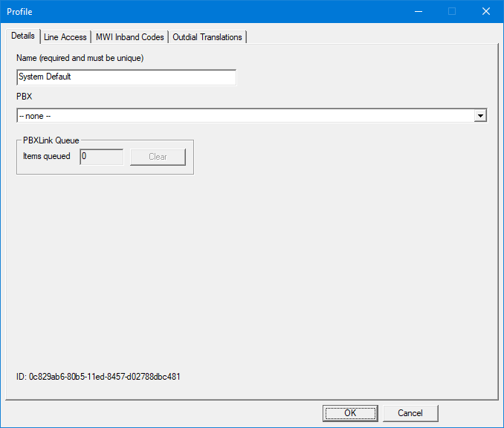Click the Details tab
The height and width of the screenshot is (428, 504).
[x=23, y=36]
